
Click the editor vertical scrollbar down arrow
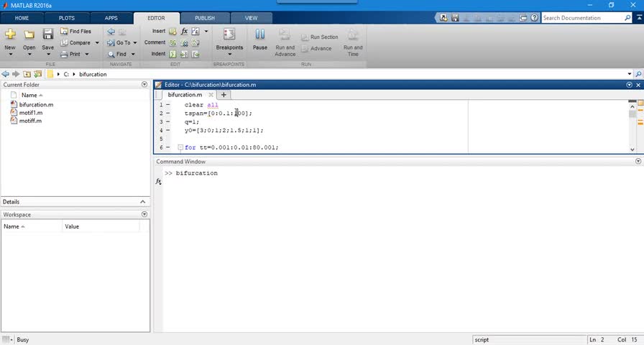pos(632,149)
